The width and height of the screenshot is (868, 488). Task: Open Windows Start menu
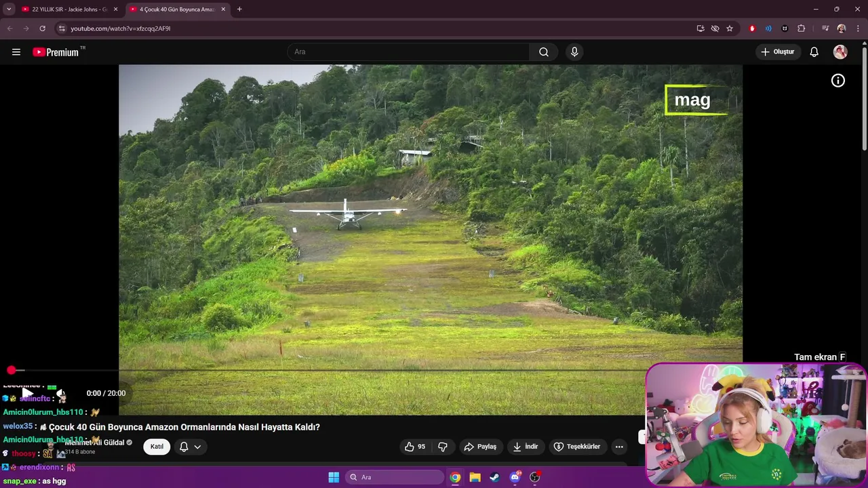(x=334, y=477)
